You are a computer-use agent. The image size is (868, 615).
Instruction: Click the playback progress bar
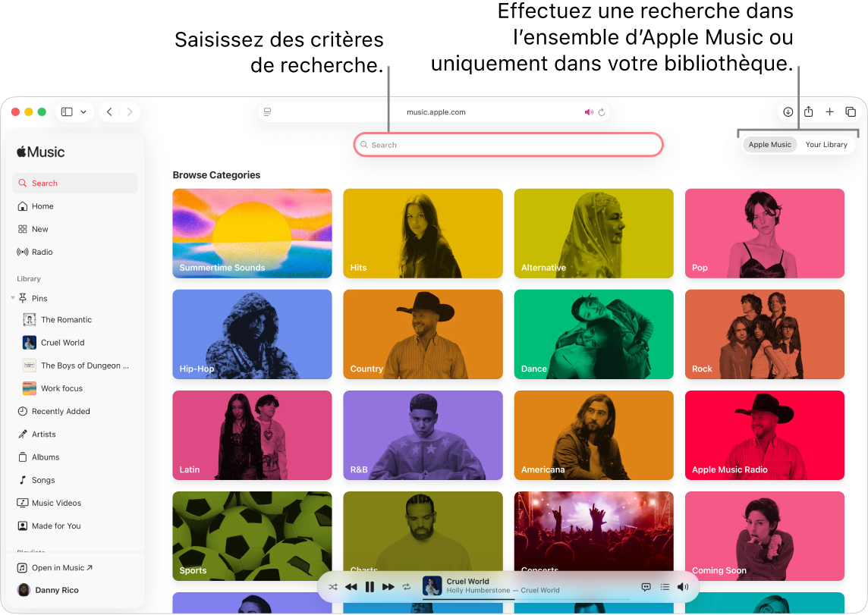pos(526,600)
